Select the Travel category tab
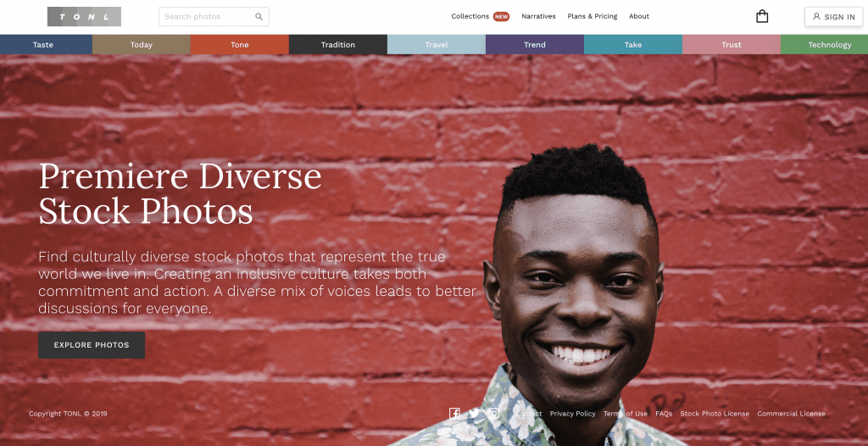868x446 pixels. pos(437,45)
